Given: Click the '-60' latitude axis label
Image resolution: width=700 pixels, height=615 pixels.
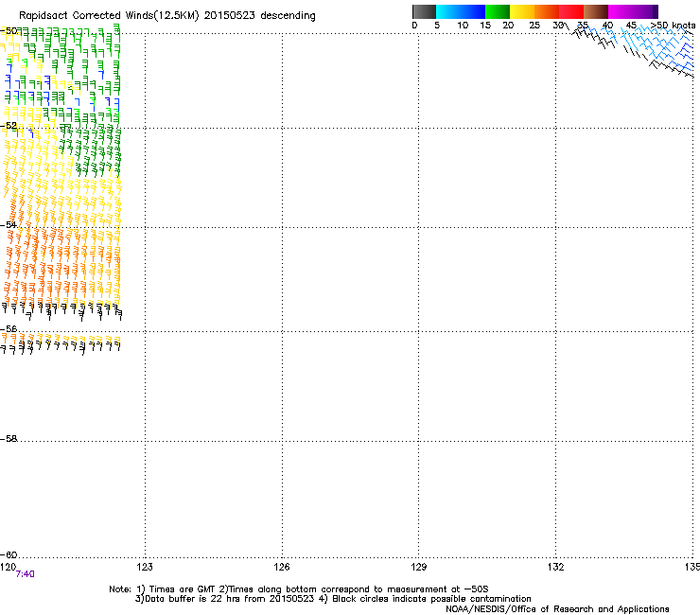Looking at the screenshot, I should point(9,555).
